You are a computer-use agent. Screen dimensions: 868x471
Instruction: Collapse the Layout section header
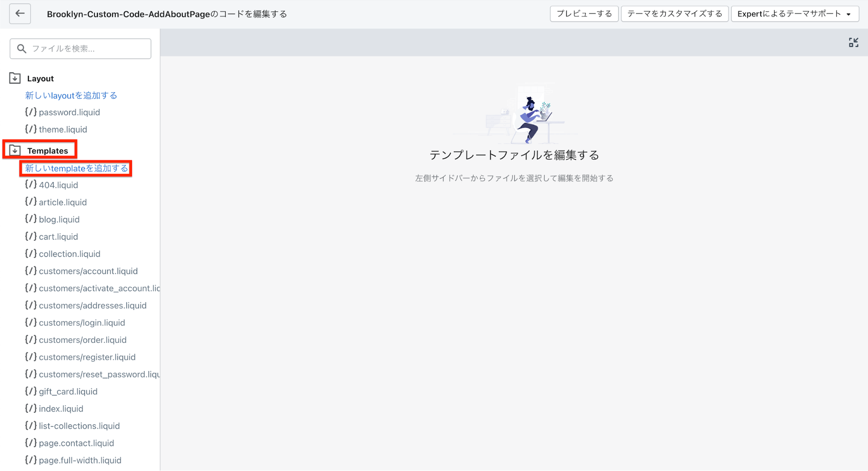(x=40, y=79)
